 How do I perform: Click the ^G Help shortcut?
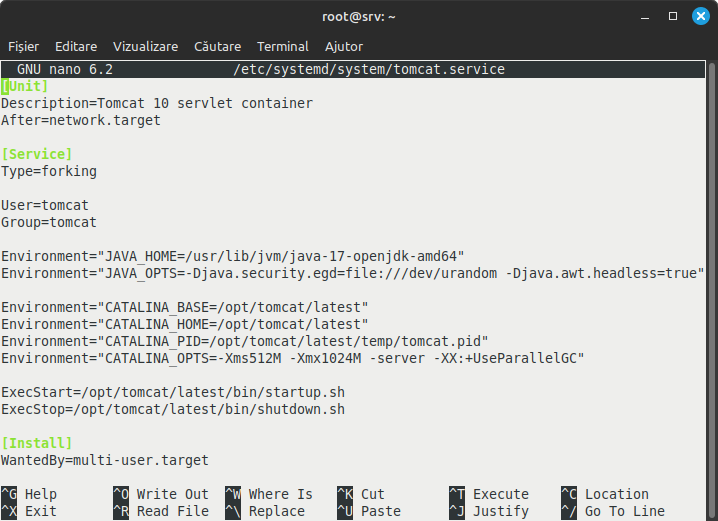pyautogui.click(x=30, y=494)
